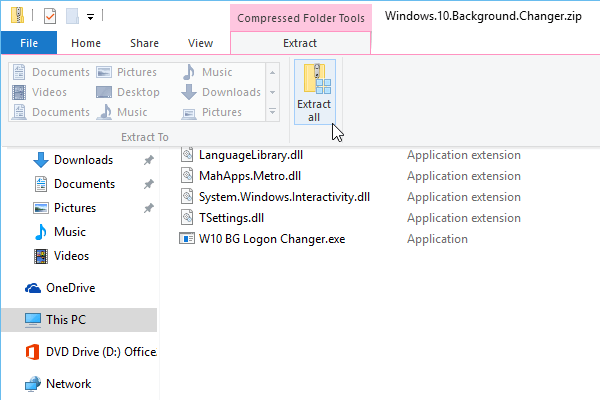Choose Downloads in the Extract To gallery

[x=221, y=92]
